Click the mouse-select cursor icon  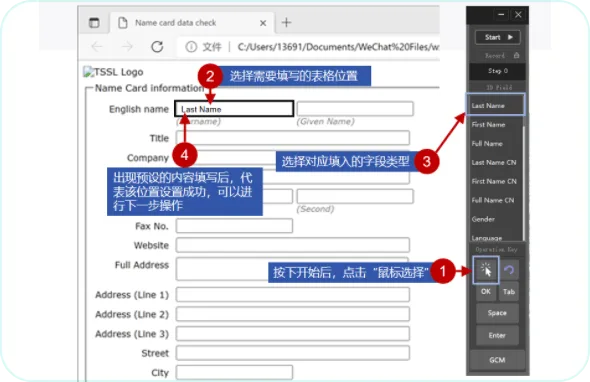486,270
